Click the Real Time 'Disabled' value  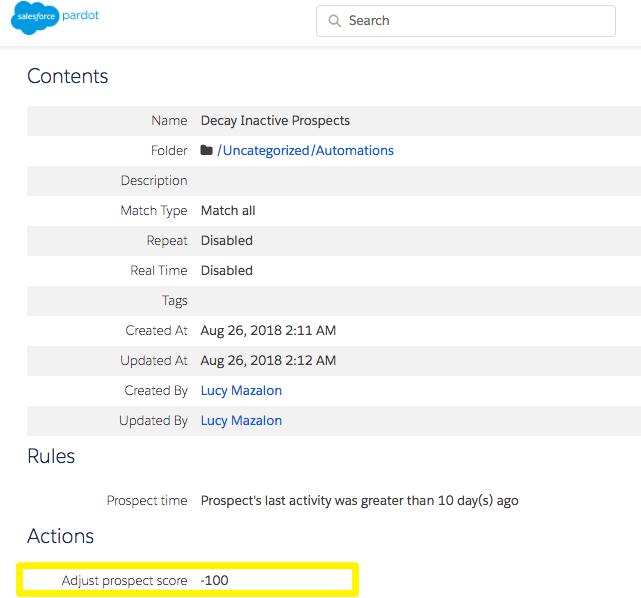pos(226,270)
